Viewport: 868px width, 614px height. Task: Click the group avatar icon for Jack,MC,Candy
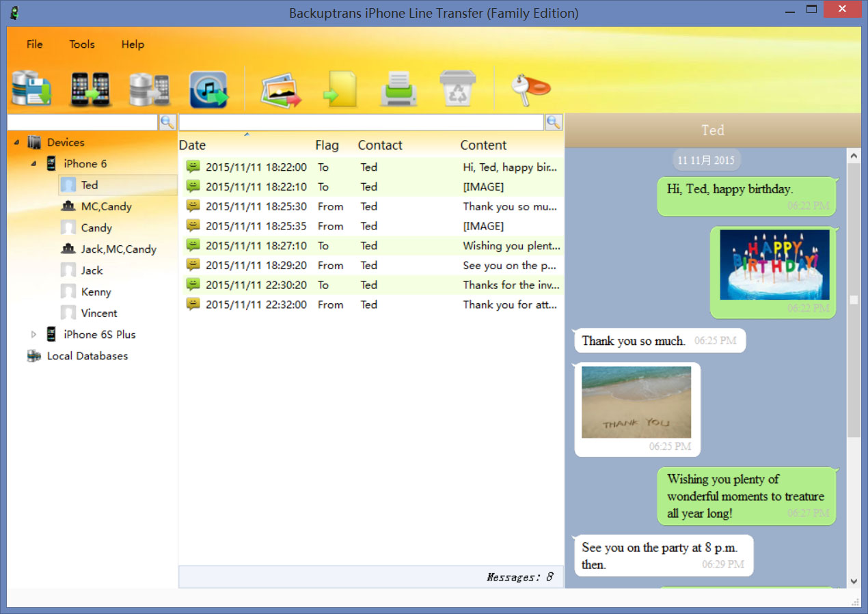coord(68,249)
